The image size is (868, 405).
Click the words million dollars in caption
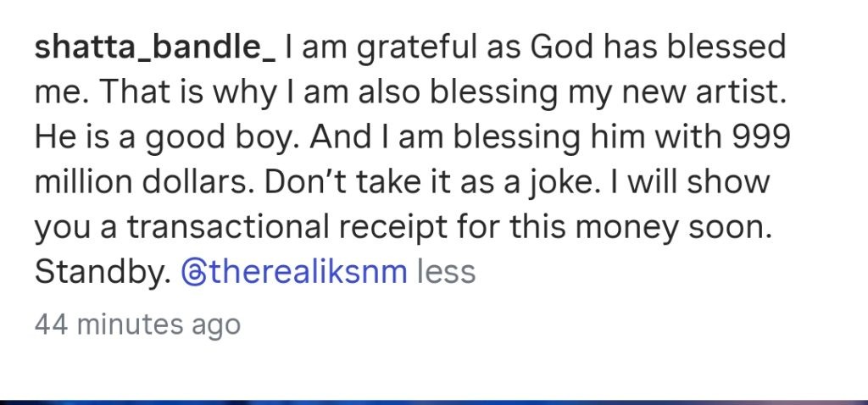(x=146, y=182)
